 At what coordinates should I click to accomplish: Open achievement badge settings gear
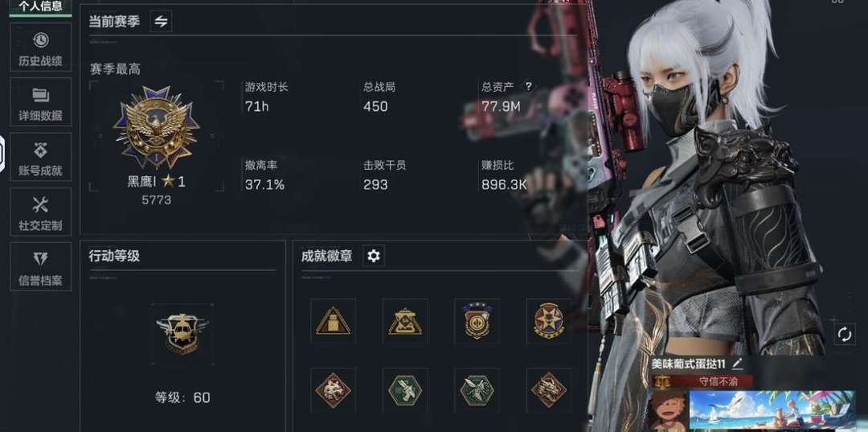tap(374, 256)
